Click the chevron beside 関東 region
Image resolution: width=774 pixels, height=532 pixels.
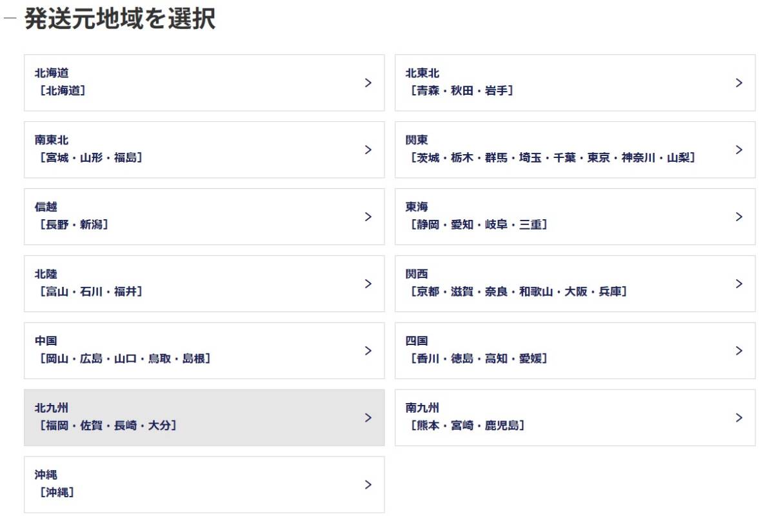[x=739, y=150]
